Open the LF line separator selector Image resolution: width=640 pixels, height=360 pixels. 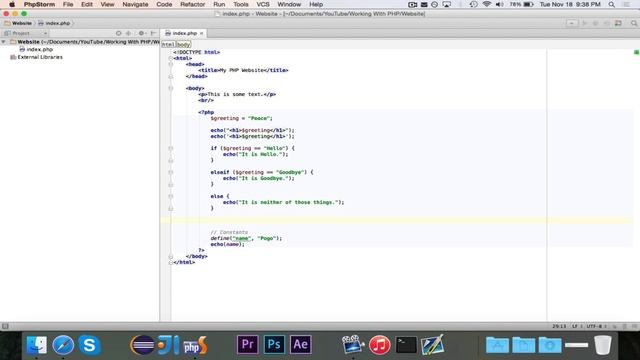coord(577,326)
